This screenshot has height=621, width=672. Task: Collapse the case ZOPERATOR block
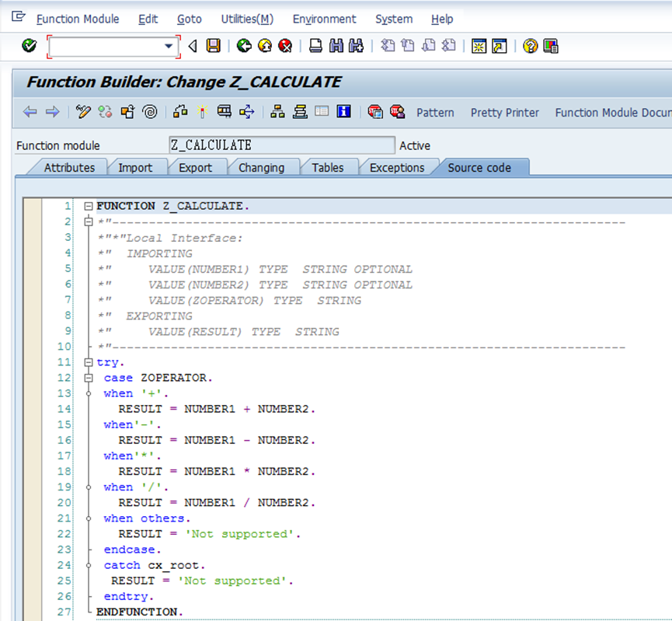click(x=89, y=379)
